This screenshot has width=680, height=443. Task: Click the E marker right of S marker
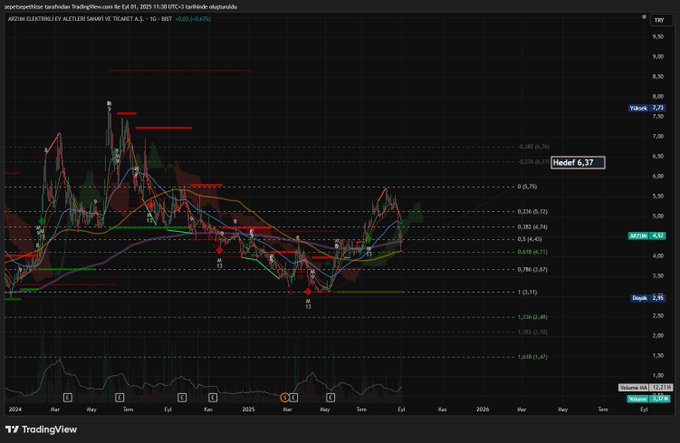294,397
